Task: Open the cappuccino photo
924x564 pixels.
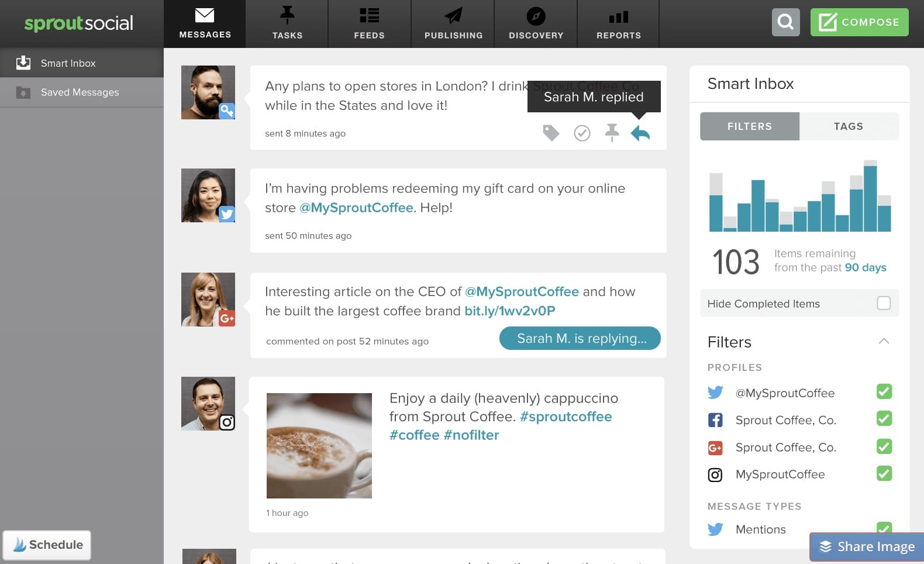Action: pos(319,446)
